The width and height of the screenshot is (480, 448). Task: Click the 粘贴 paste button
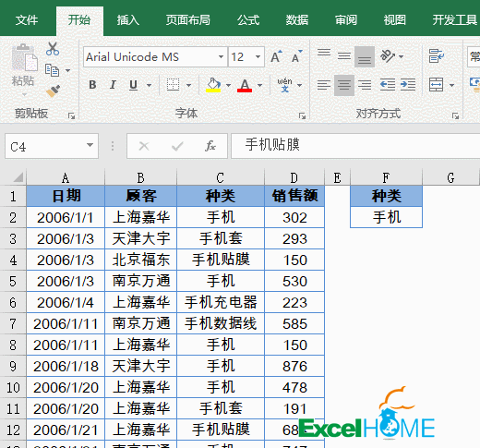(23, 69)
